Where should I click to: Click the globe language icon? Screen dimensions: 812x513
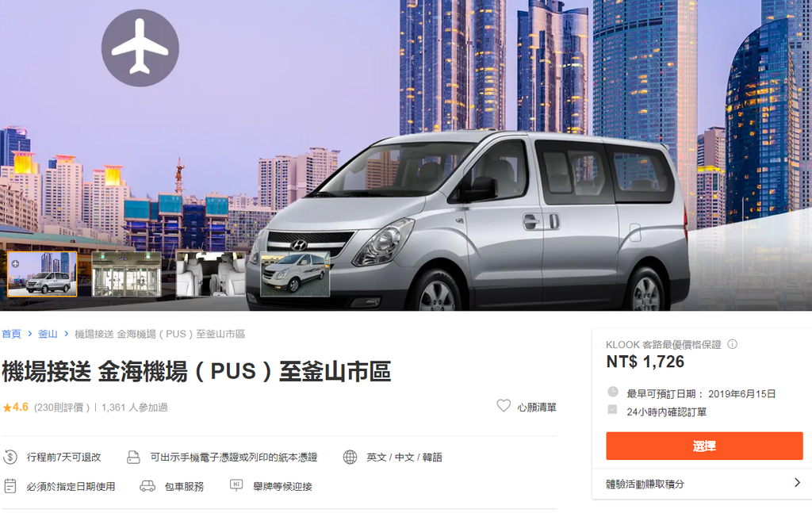(350, 457)
